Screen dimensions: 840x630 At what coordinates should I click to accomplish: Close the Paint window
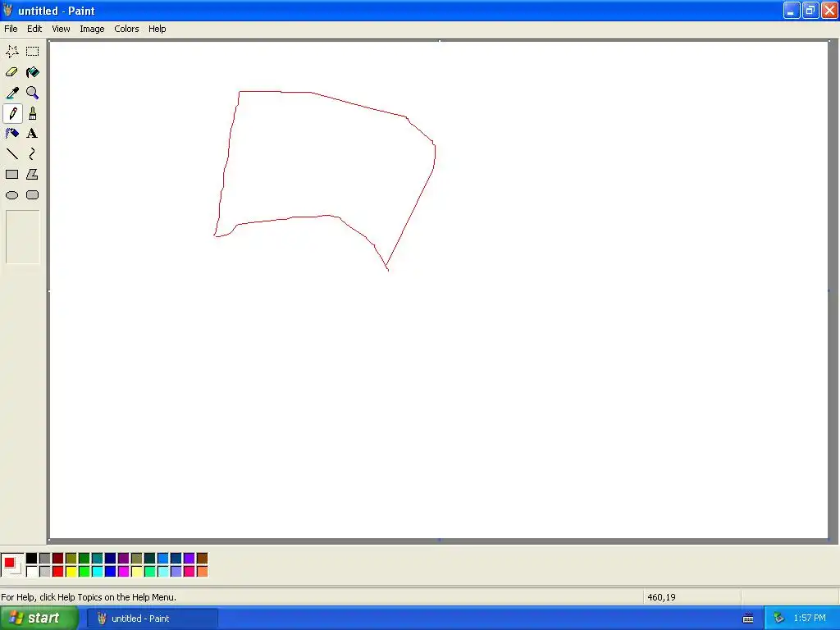click(829, 10)
